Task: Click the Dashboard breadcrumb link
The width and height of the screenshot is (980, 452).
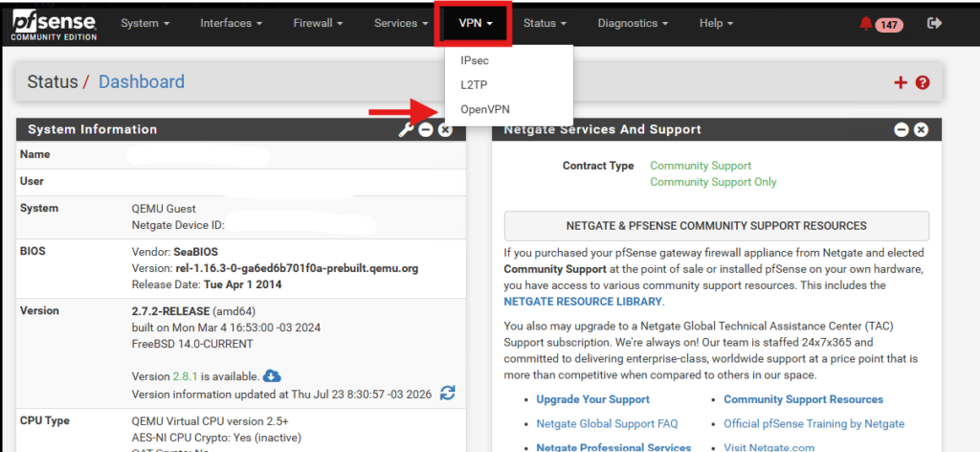Action: point(142,82)
